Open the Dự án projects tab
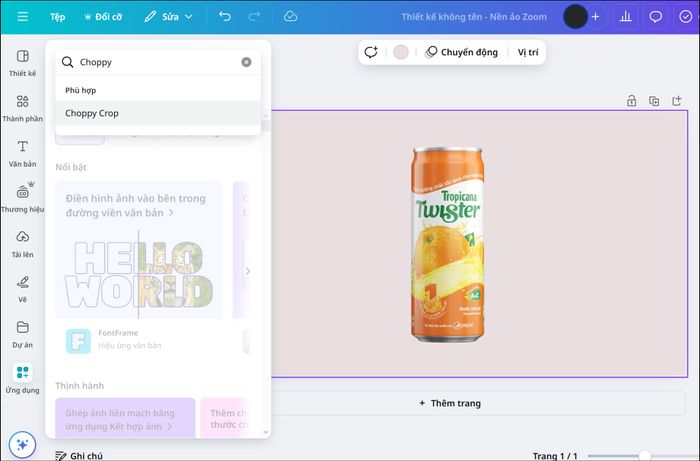This screenshot has height=461, width=700. (x=22, y=335)
